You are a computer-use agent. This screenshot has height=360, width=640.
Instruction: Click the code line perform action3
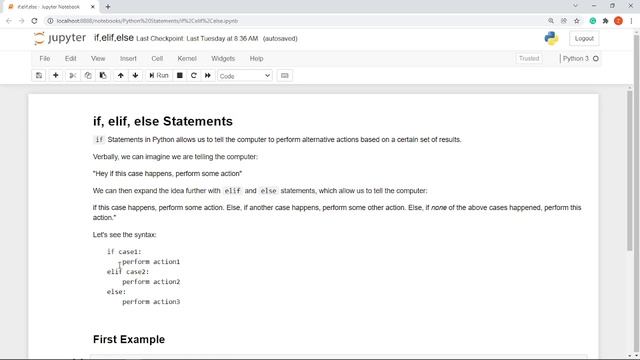(151, 302)
